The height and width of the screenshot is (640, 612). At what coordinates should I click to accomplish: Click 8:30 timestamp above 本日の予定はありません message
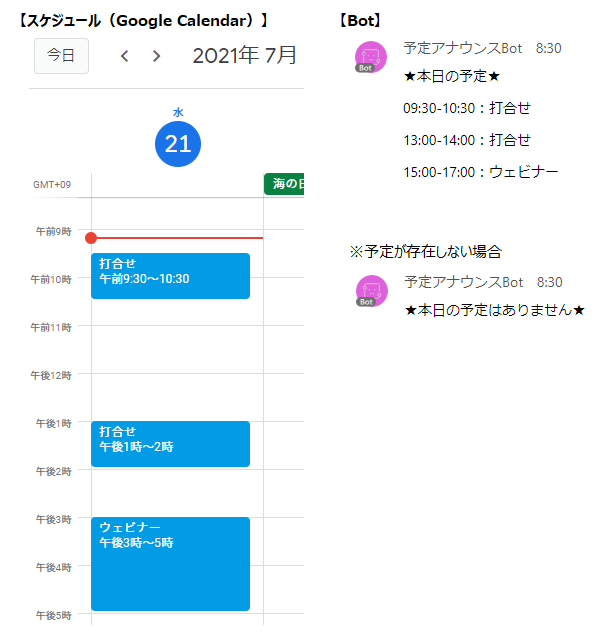point(549,283)
